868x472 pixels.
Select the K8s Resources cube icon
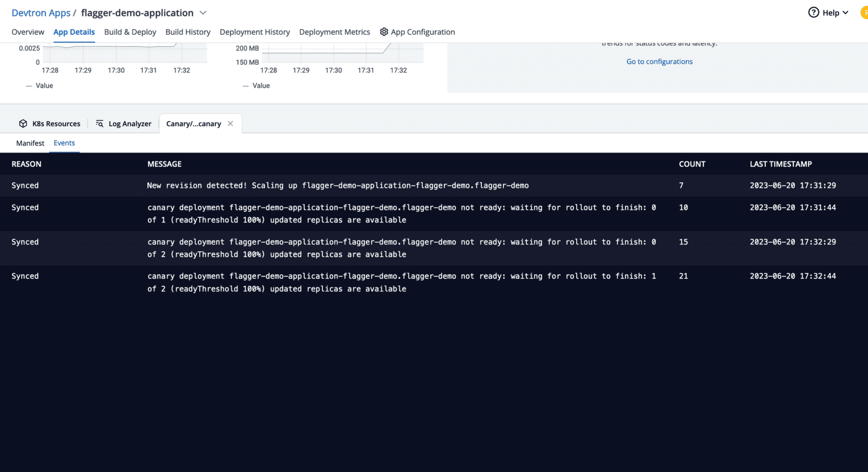(23, 124)
